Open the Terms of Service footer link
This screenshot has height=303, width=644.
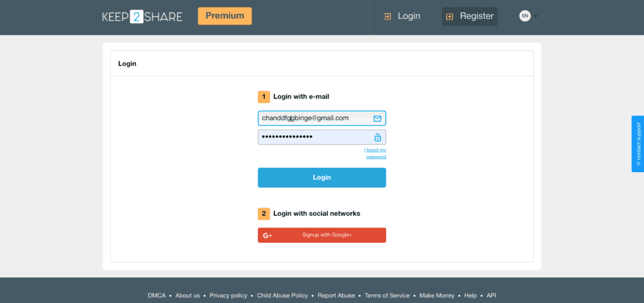coord(387,295)
